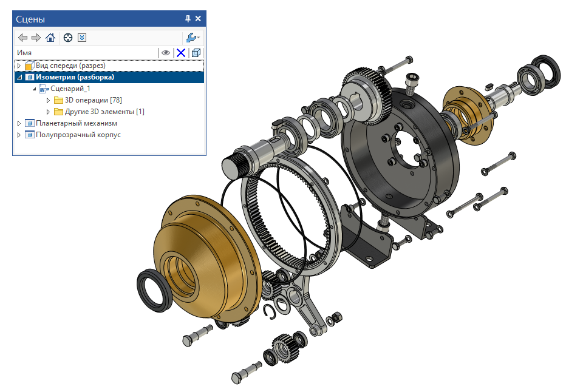Pin the Сцены panel
The height and width of the screenshot is (392, 583).
pos(188,19)
